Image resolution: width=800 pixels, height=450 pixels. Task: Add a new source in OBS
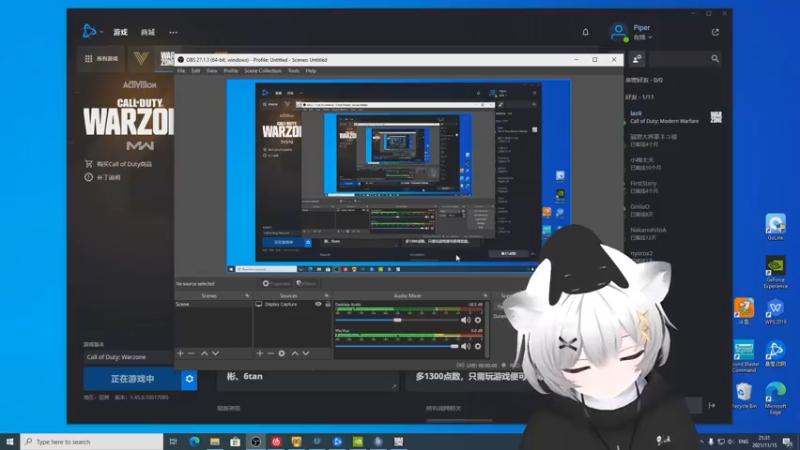click(260, 353)
